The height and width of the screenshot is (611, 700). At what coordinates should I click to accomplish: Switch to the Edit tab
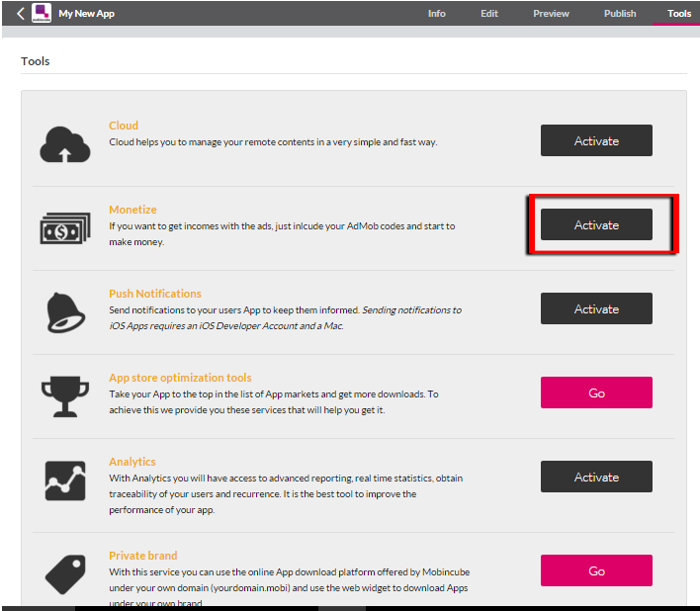click(489, 14)
